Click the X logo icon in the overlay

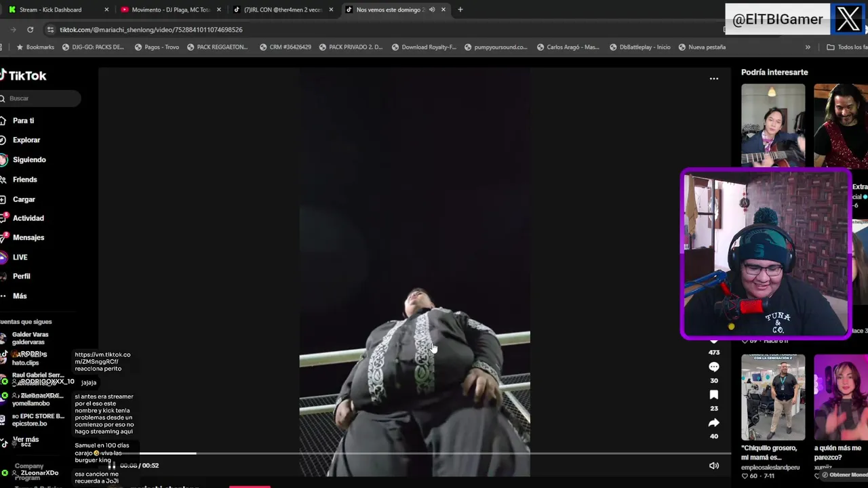point(848,19)
